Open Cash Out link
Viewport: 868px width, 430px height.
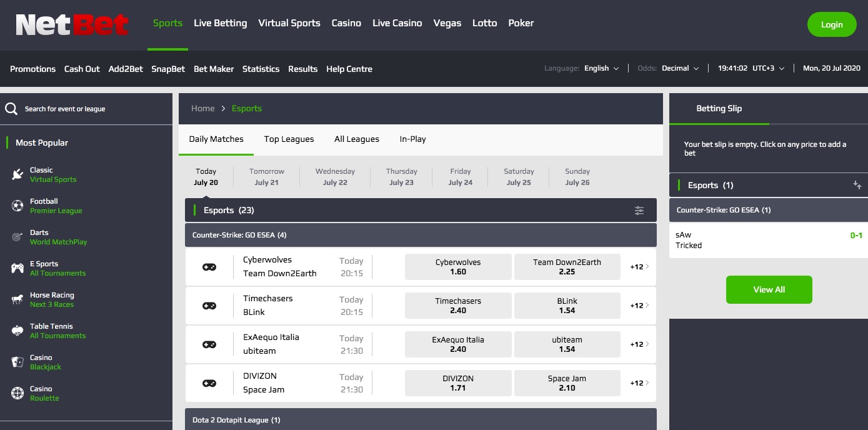(82, 69)
